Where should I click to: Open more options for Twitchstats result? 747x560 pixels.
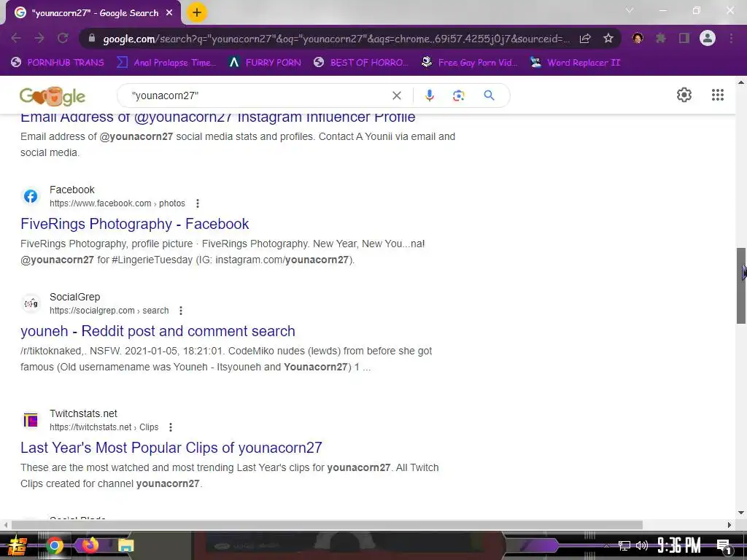click(171, 427)
